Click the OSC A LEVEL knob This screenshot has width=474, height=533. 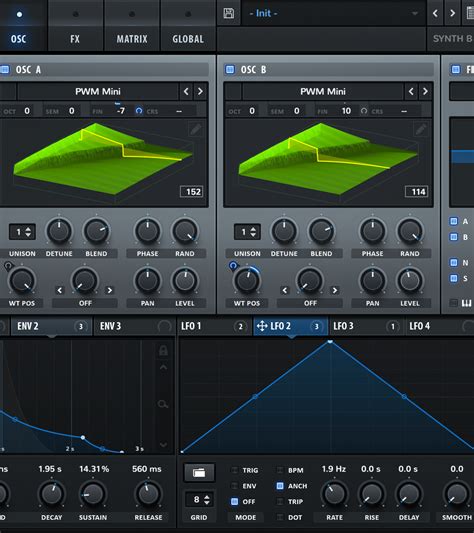[185, 281]
